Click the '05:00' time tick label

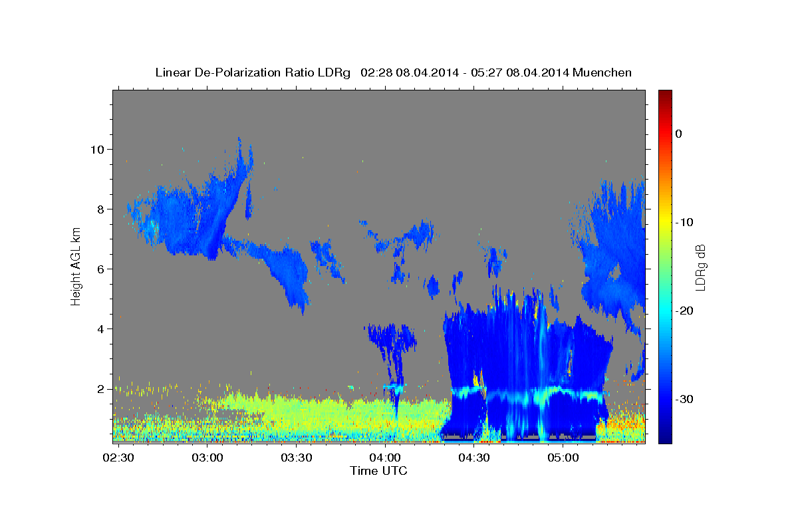[x=563, y=458]
